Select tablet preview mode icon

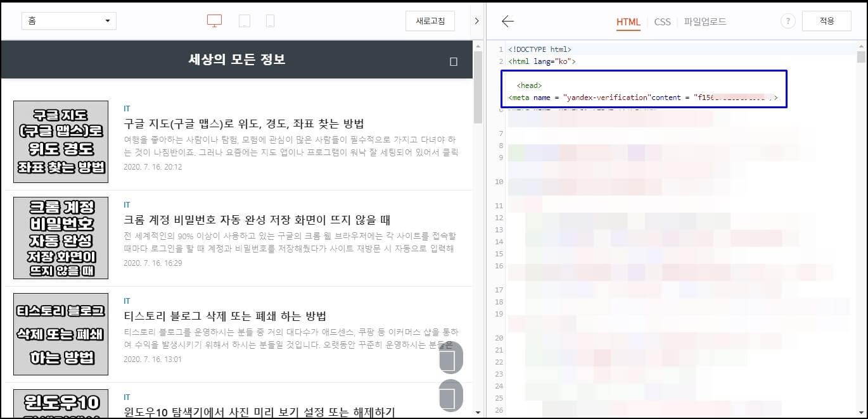point(244,21)
